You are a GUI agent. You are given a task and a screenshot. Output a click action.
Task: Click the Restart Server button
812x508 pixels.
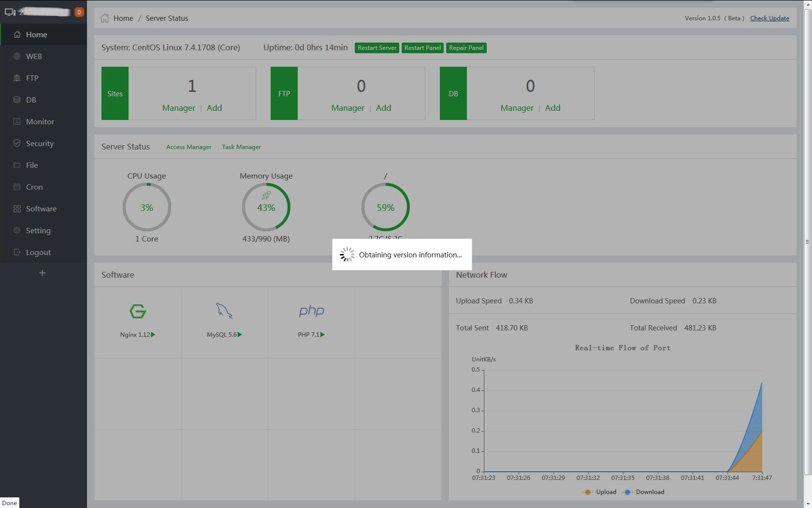pos(377,48)
